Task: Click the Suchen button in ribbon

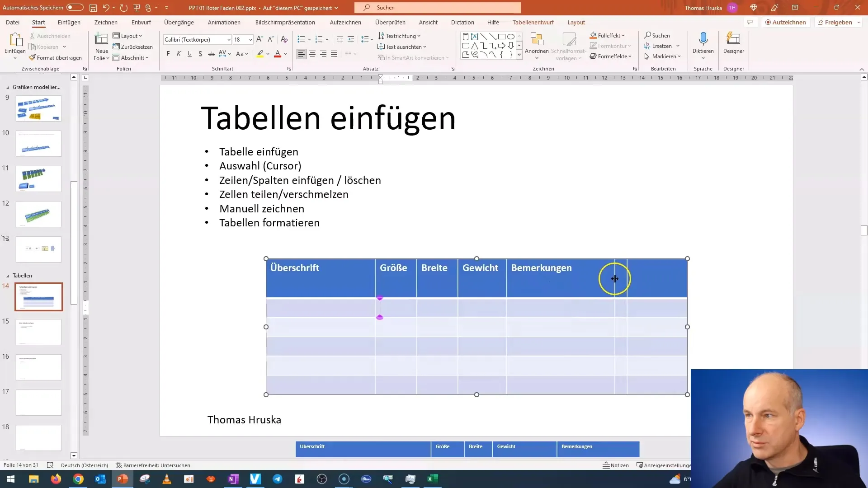Action: (x=657, y=36)
